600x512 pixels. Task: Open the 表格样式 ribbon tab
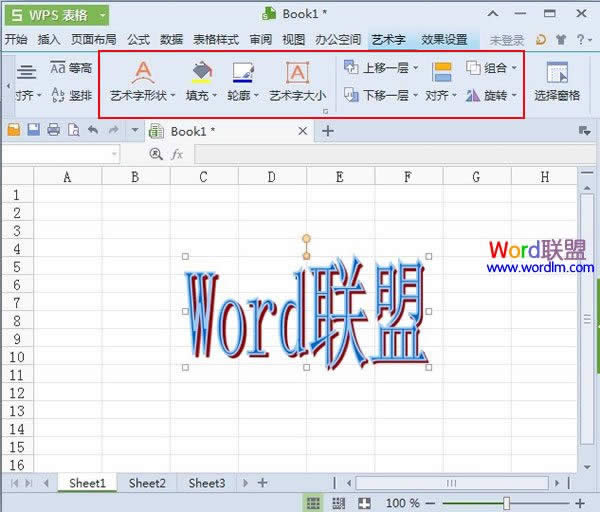tap(216, 39)
